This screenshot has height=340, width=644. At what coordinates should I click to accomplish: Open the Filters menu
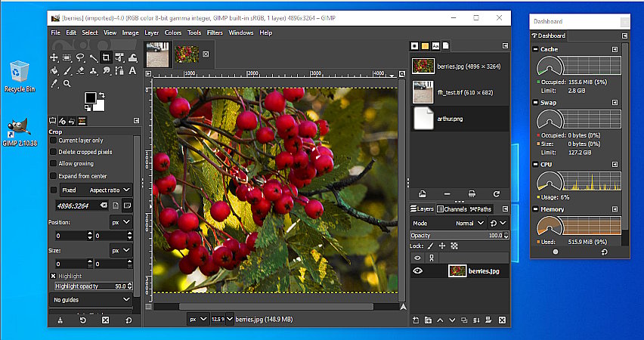click(215, 32)
